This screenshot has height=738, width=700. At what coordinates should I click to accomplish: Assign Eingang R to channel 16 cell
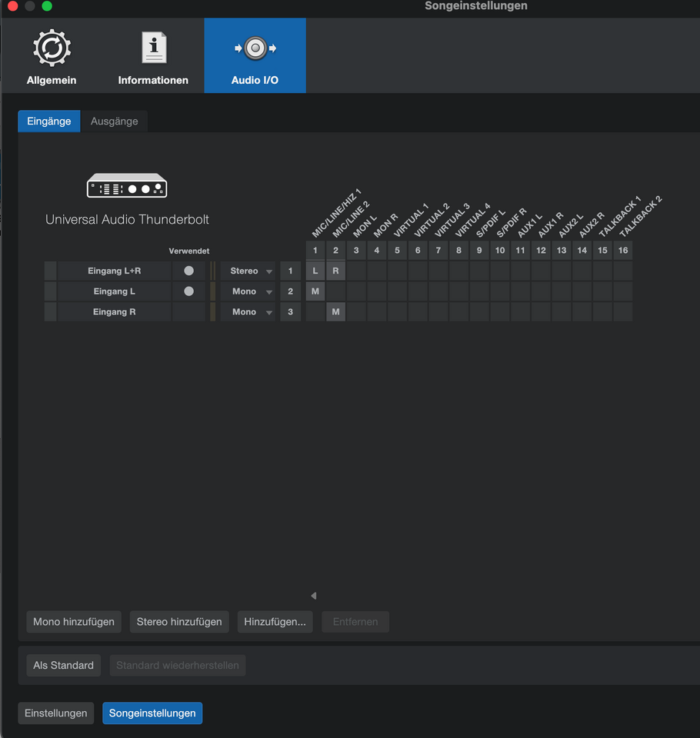623,312
